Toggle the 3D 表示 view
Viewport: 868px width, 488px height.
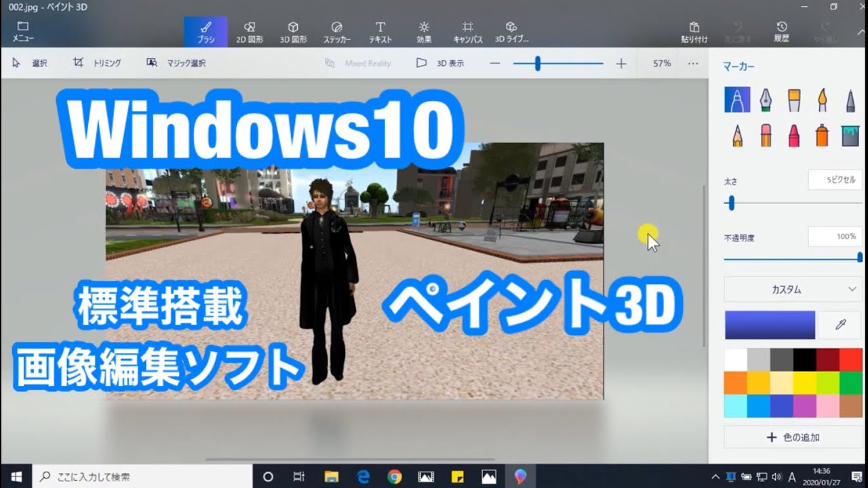439,63
